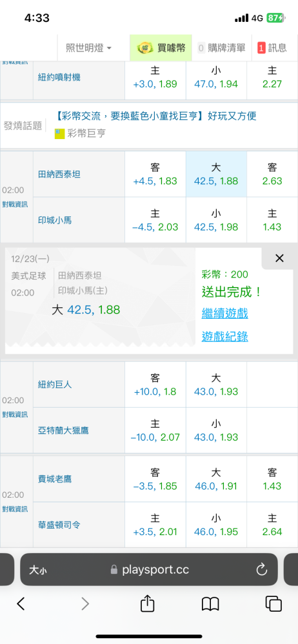Open Safari share sheet icon

147,604
